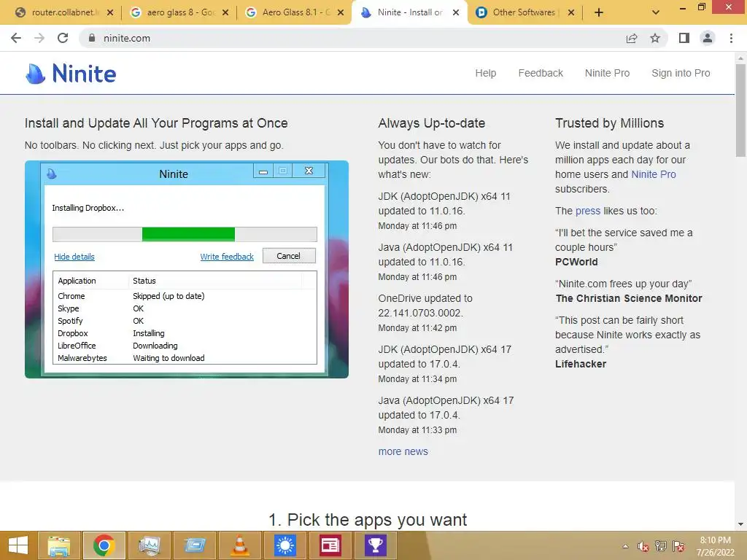Screen dimensions: 747x560
Task: Click the vertical page scrollbar thumb
Action: (740, 111)
